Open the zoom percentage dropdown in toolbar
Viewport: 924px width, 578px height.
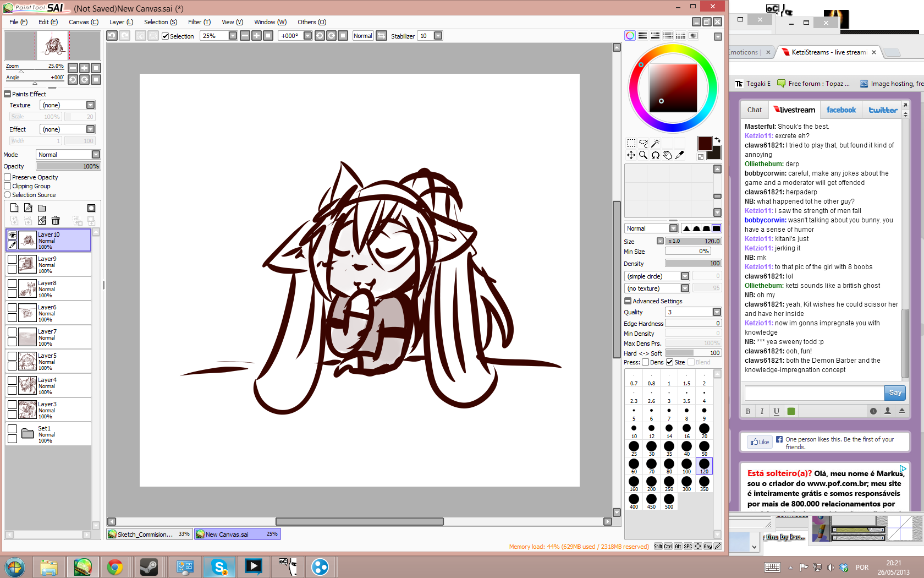click(233, 36)
